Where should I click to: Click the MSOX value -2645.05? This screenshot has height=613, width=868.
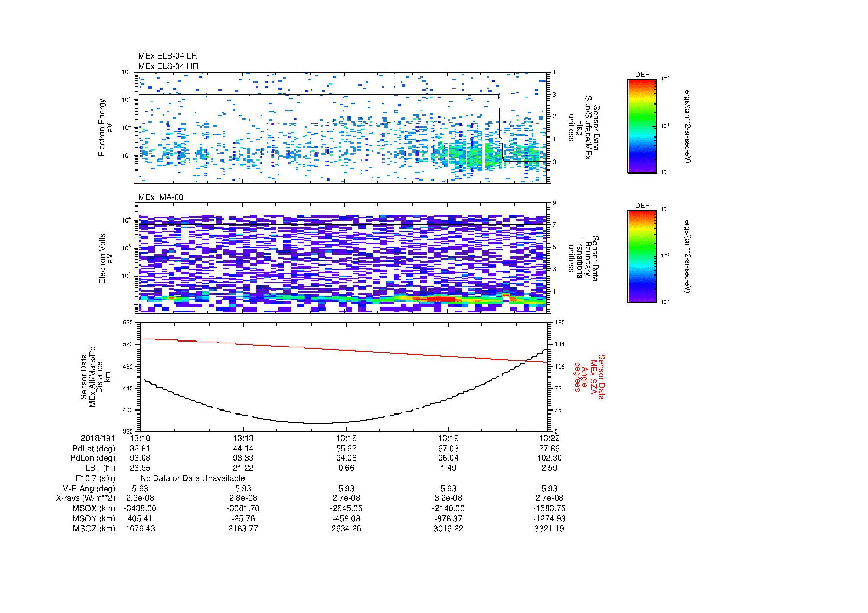click(x=346, y=509)
